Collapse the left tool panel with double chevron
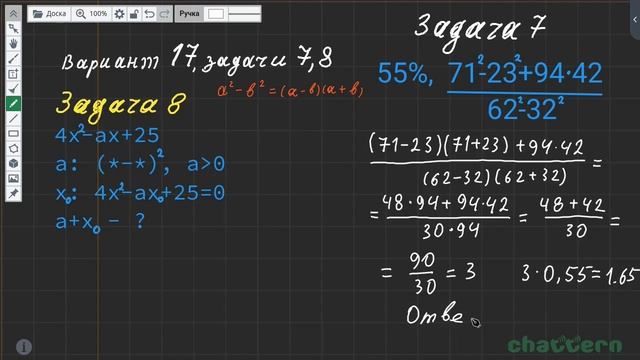This screenshot has width=640, height=360. 13,13
